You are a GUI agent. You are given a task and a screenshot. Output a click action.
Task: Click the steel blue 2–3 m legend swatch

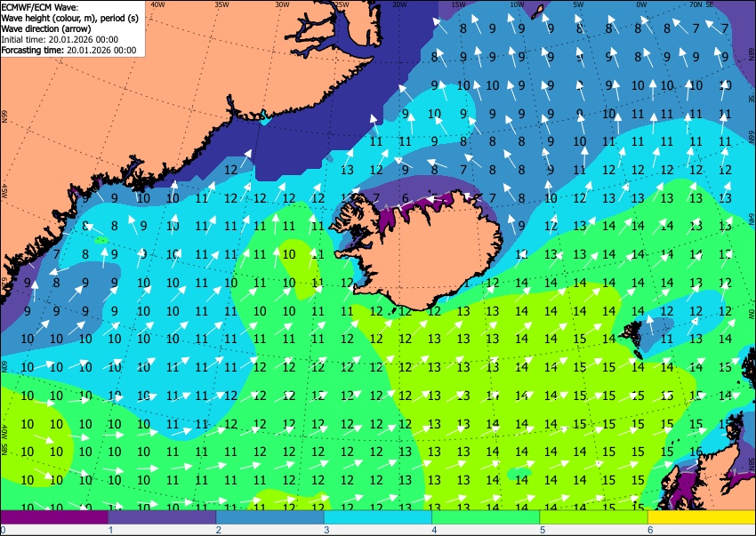coord(270,517)
